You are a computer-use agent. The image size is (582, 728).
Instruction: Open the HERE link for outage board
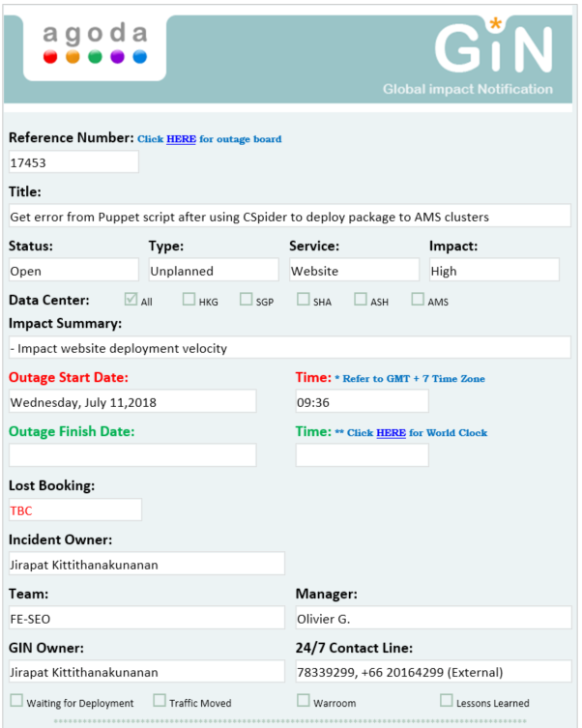(x=181, y=139)
